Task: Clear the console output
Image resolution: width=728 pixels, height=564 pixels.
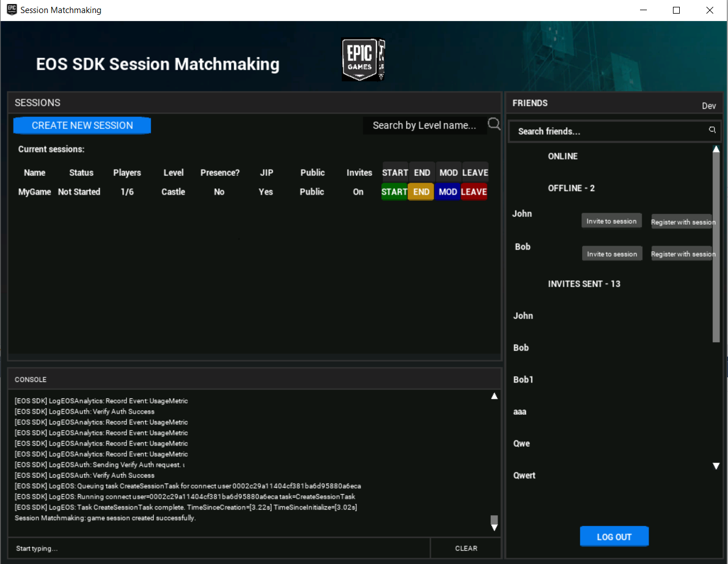Action: coord(466,548)
